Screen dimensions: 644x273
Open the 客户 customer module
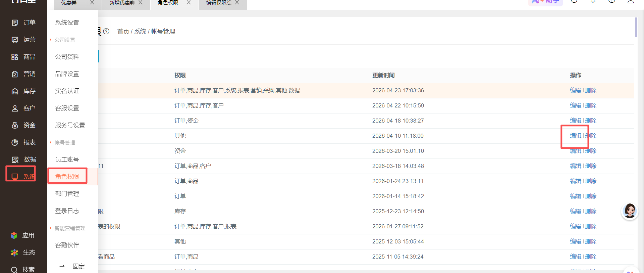tap(23, 108)
